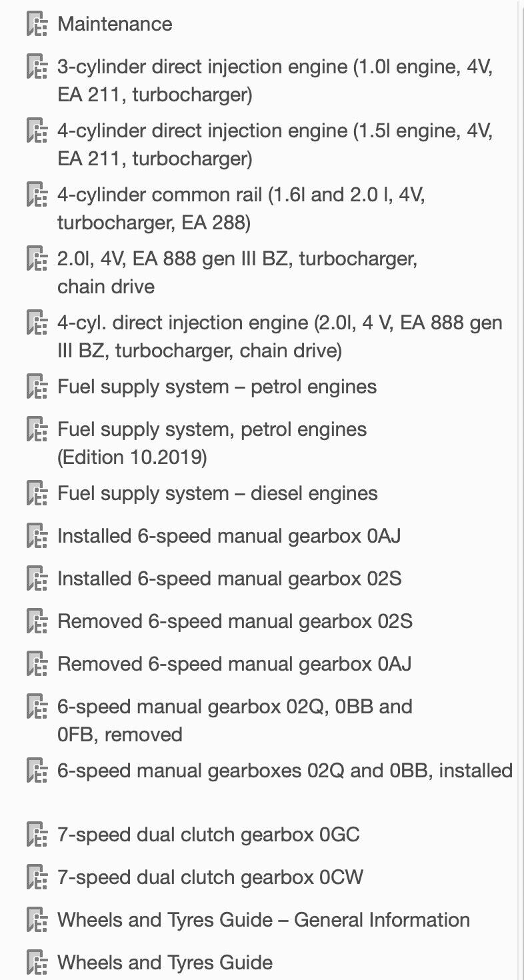Image resolution: width=524 pixels, height=980 pixels.
Task: Click the icon beside Installed 6-speed manual gearbox 0AJ
Action: [37, 537]
